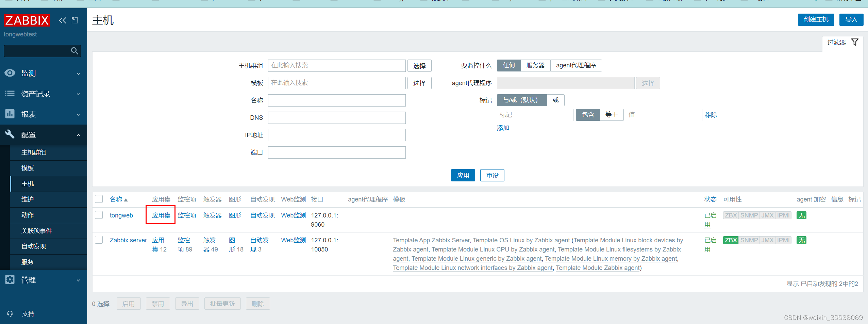
Task: Click the eye icon for Monitoring (监测)
Action: [10, 73]
